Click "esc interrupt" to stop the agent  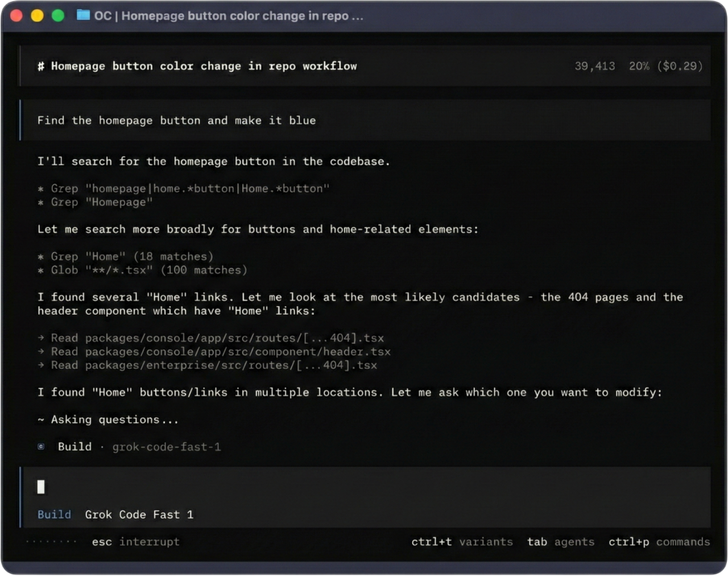coord(136,542)
